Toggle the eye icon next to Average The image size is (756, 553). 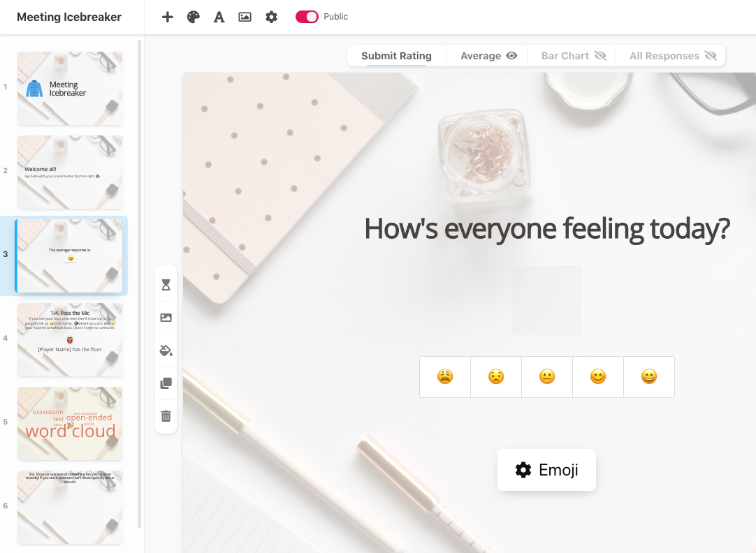[511, 56]
